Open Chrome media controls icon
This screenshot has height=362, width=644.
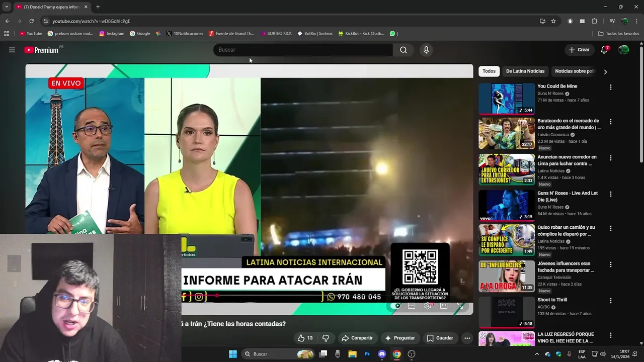tap(612, 21)
